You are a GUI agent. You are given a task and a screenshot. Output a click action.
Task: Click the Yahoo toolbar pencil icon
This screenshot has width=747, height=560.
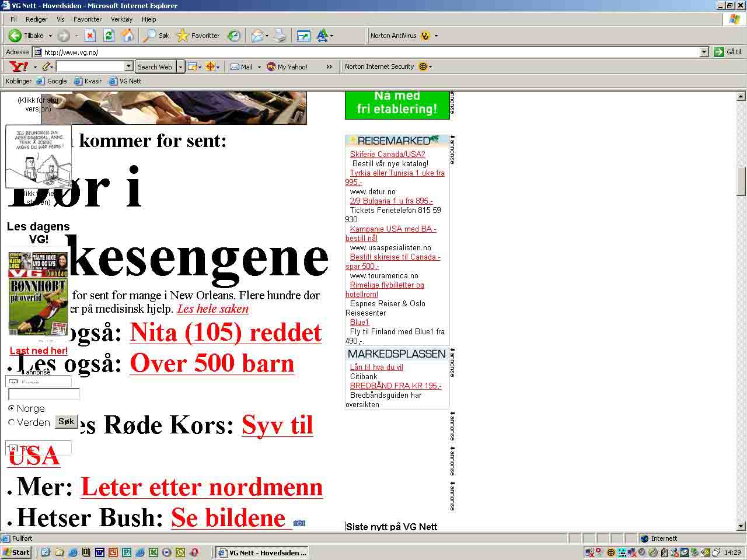[x=47, y=66]
